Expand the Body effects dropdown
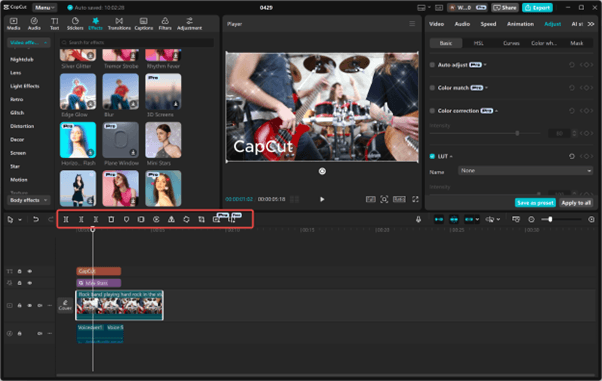Viewport: 602px width, 381px height. tap(29, 200)
